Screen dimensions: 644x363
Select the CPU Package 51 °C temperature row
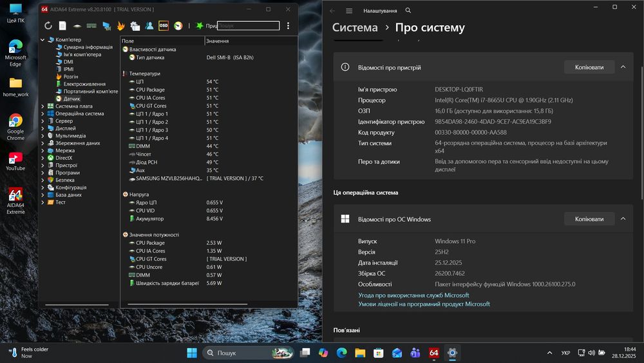(209, 90)
